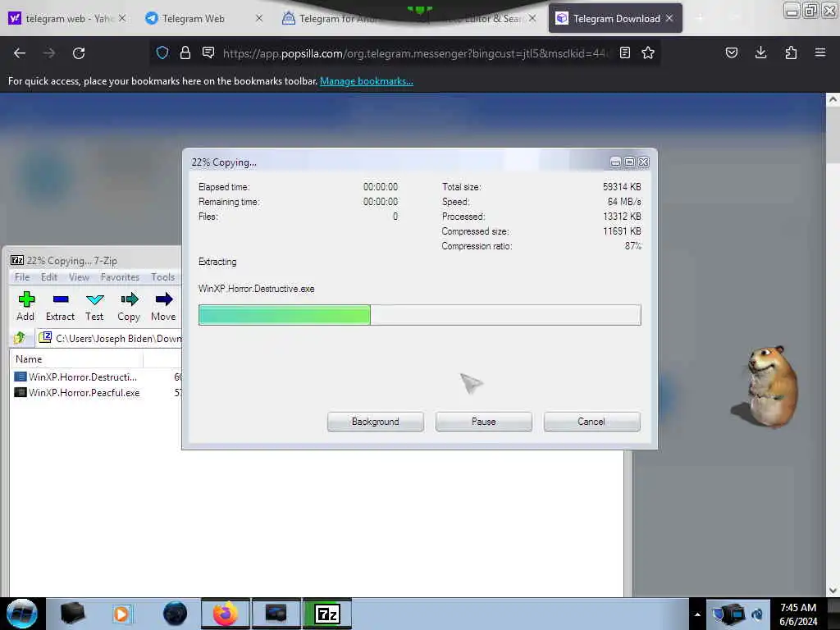Bookmark this page with the star icon
This screenshot has width=840, height=630.
(x=648, y=52)
